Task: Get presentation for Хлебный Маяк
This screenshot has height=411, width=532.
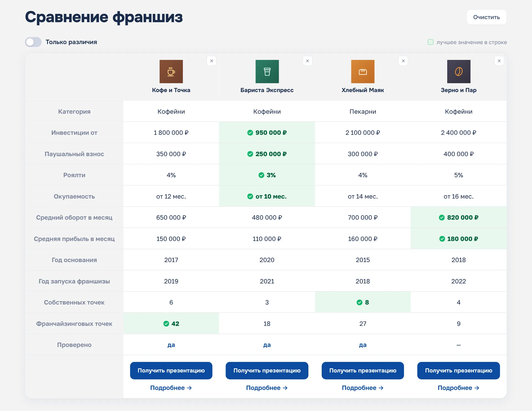Action: click(363, 371)
